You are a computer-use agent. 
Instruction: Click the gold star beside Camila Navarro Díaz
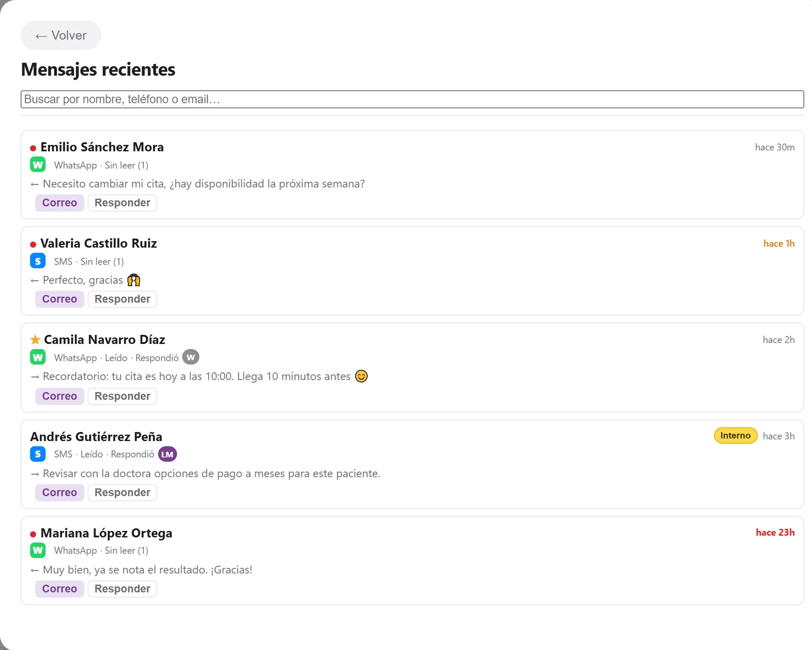35,339
